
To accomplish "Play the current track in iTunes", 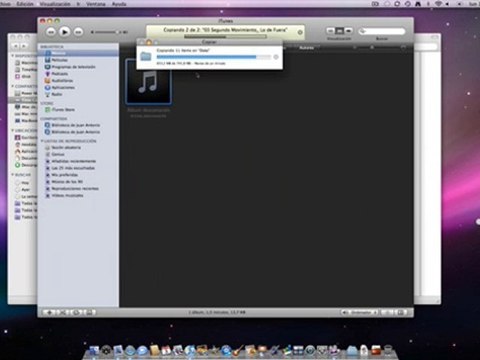I will pyautogui.click(x=64, y=32).
